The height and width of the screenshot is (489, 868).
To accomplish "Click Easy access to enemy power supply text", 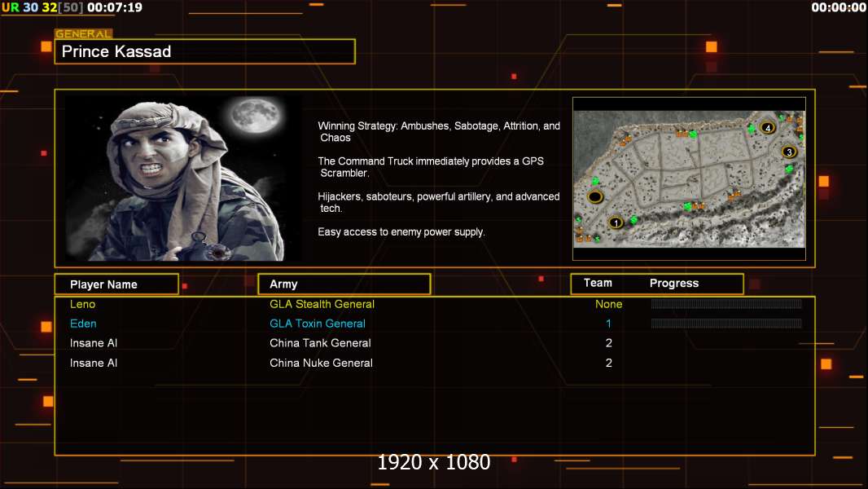I will [401, 232].
